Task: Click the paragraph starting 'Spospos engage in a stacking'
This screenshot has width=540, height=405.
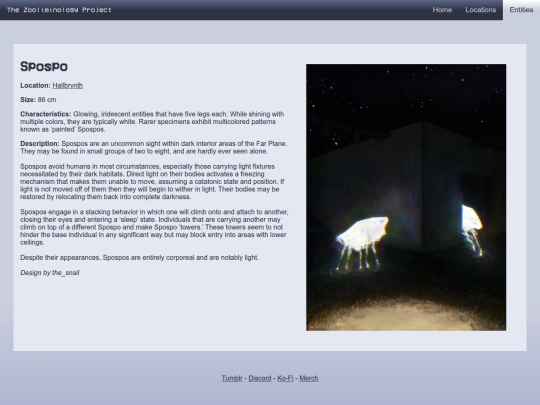Action: click(154, 227)
